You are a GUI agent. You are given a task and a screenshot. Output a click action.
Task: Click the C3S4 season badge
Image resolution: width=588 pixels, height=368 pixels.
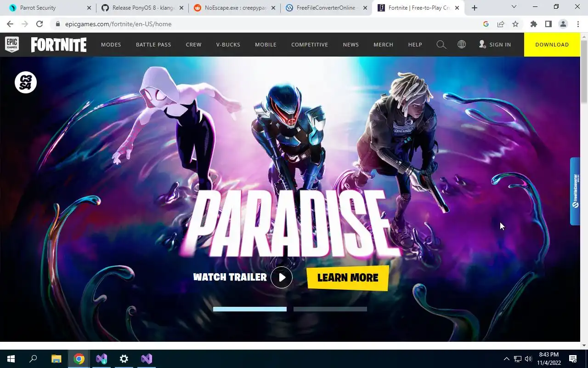26,82
